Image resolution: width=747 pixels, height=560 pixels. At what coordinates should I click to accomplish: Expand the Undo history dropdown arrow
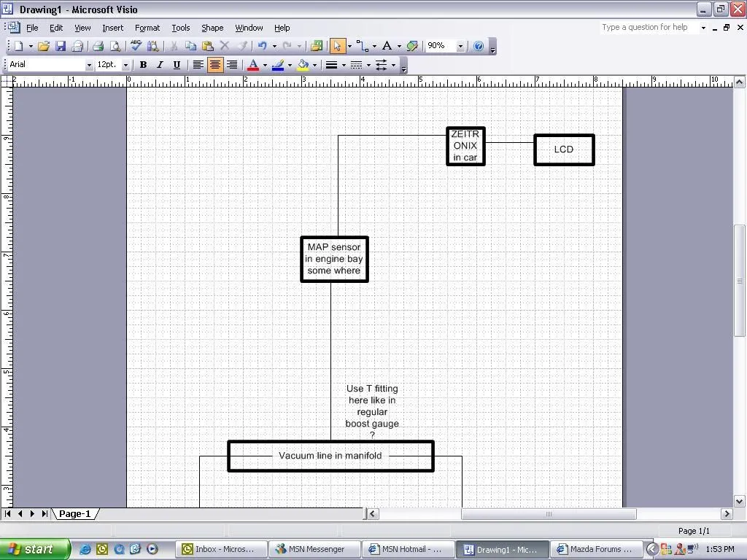[x=274, y=46]
